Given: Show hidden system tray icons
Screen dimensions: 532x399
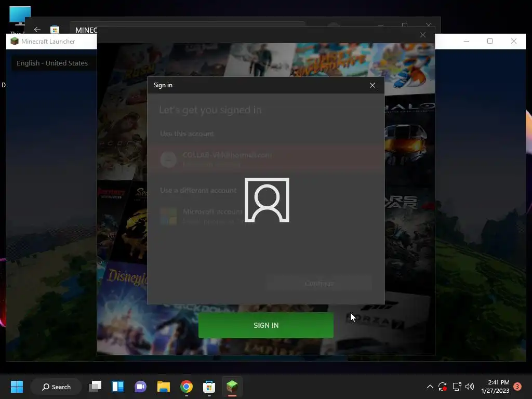Looking at the screenshot, I should point(430,387).
